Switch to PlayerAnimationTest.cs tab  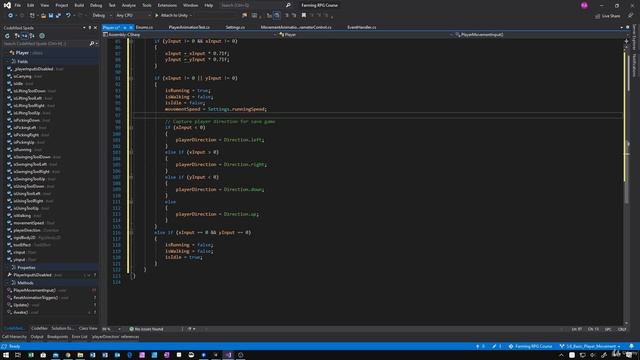[x=189, y=27]
